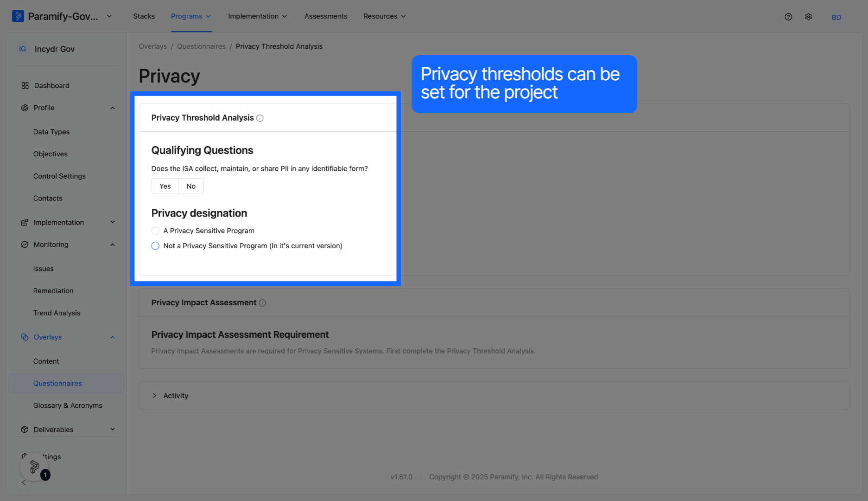
Task: Click the Deliverables cube icon
Action: (25, 430)
